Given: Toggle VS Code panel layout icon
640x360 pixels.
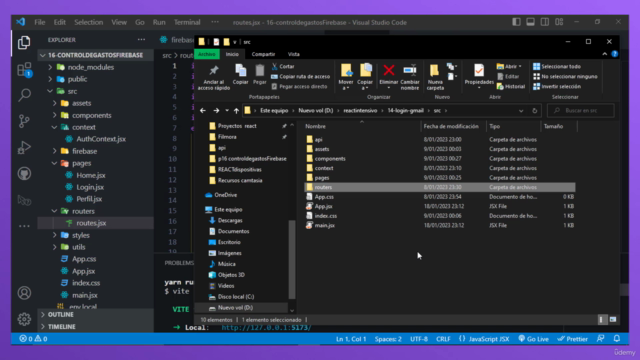Looking at the screenshot, I should pyautogui.click(x=530, y=22).
